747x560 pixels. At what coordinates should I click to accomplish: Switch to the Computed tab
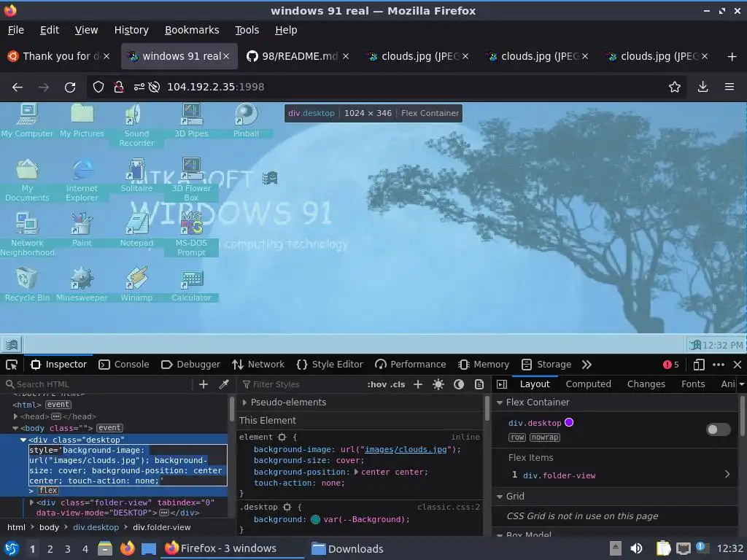coord(588,384)
